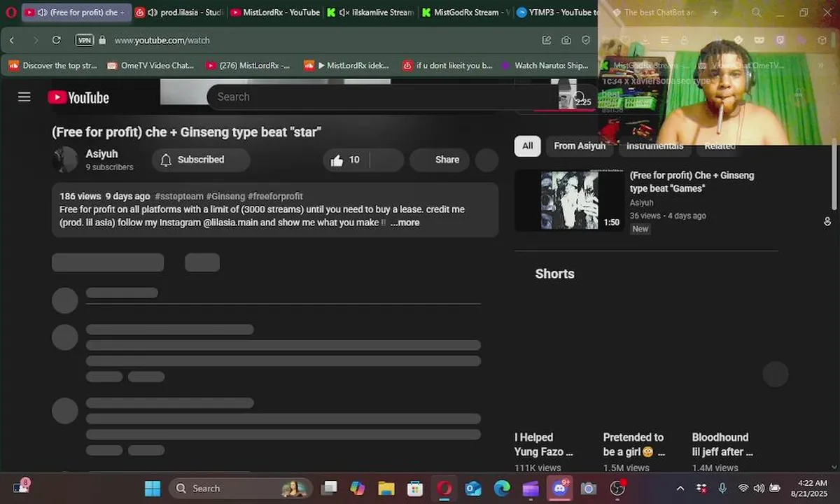Toggle the Opera VPN badge
Image resolution: width=840 pixels, height=504 pixels.
(x=85, y=40)
